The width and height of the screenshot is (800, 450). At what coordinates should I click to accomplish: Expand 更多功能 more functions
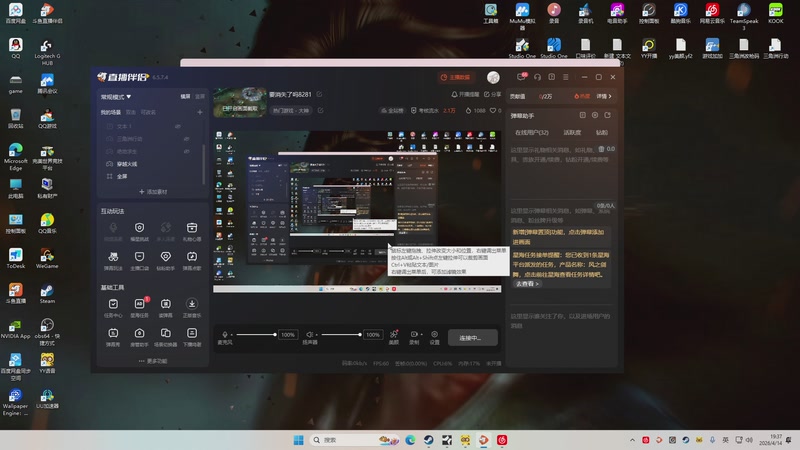coord(153,361)
